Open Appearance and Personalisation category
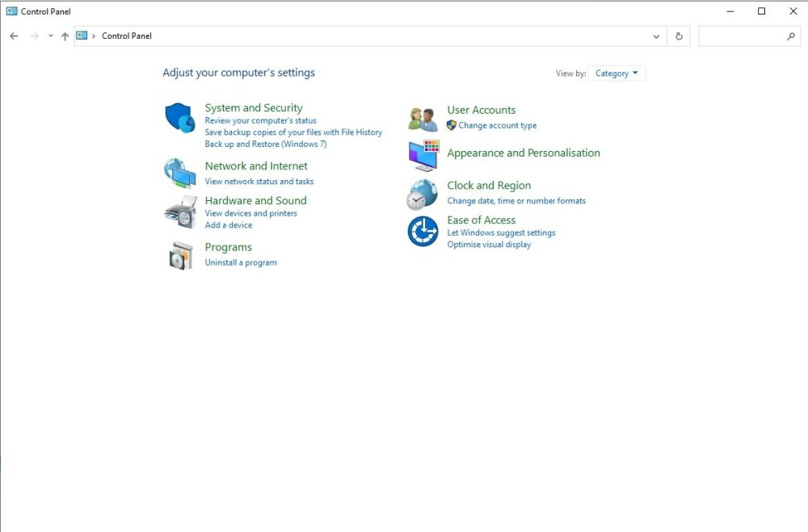Screen dimensions: 808x532 (x=524, y=153)
